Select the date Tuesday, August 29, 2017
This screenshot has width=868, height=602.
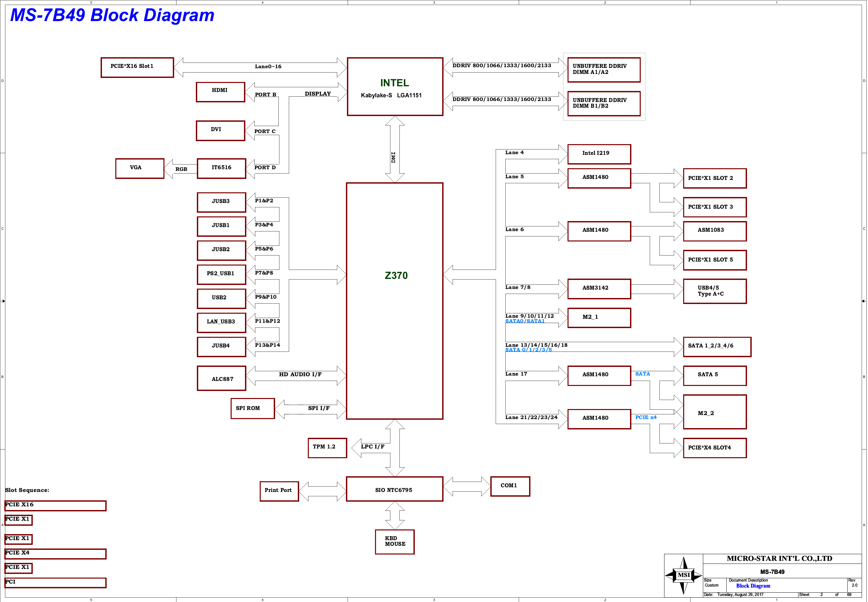pos(740,595)
